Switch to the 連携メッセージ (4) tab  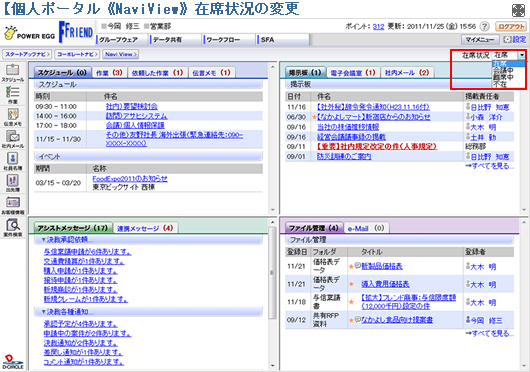(x=145, y=228)
